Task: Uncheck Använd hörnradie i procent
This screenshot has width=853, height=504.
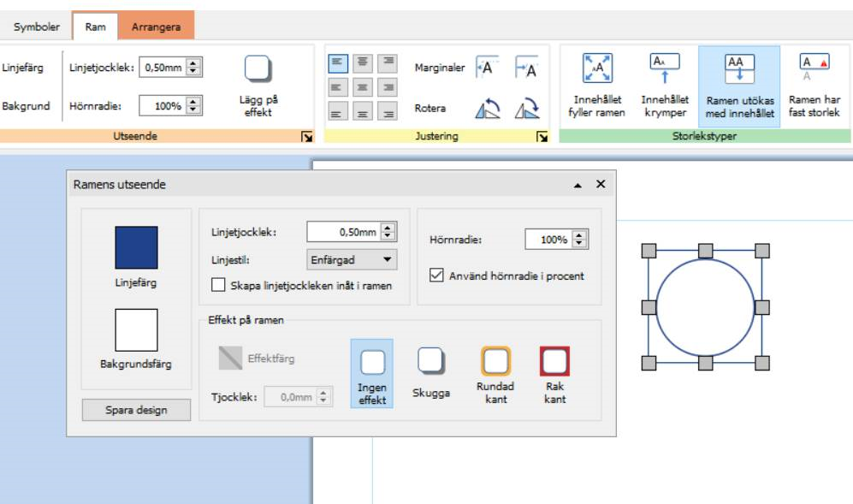Action: [x=436, y=276]
